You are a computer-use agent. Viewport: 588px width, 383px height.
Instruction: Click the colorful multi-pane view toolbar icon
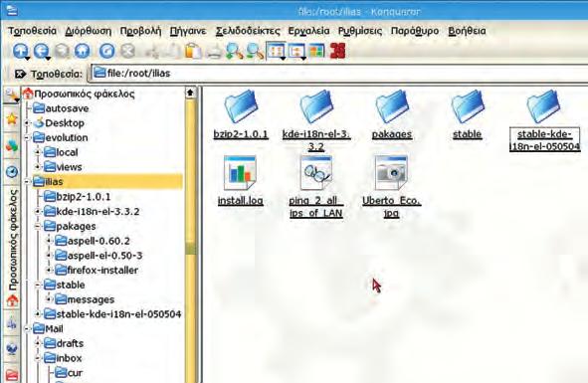click(x=316, y=51)
